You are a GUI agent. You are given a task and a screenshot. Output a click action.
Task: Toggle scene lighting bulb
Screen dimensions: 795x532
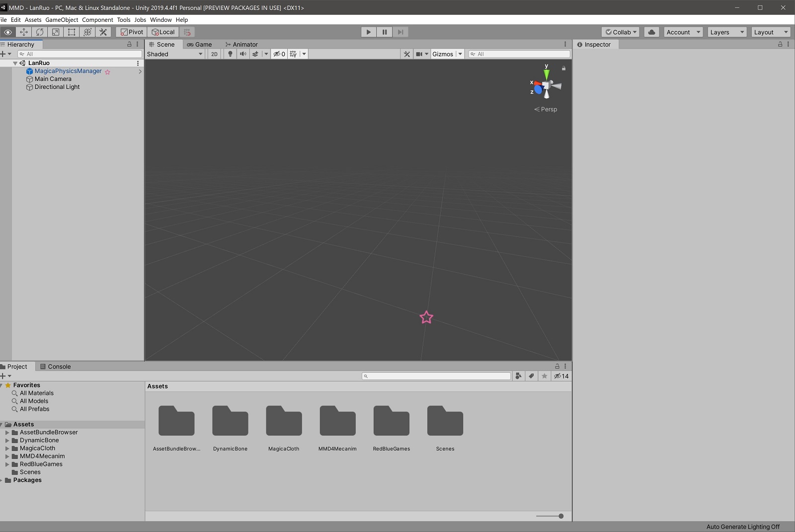230,54
